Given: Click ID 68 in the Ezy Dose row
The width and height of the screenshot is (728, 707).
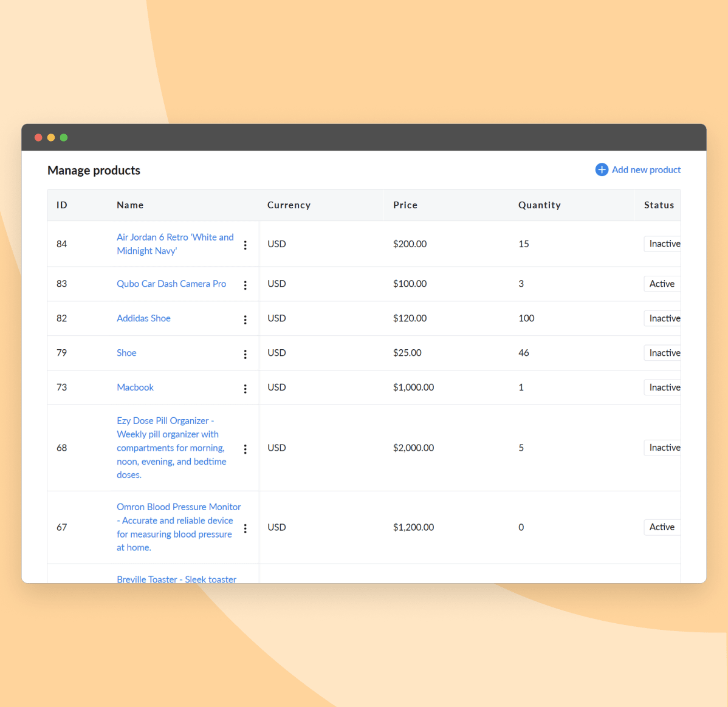Looking at the screenshot, I should pyautogui.click(x=62, y=448).
